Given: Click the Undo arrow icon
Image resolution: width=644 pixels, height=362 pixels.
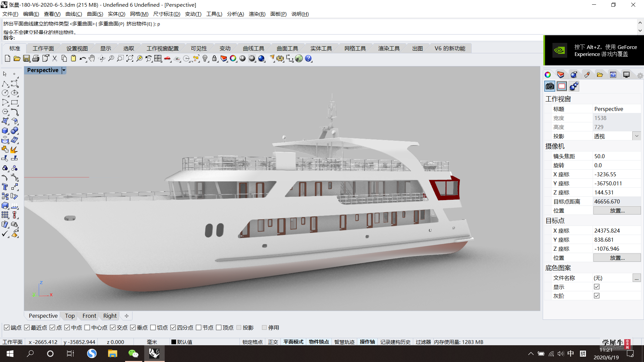Looking at the screenshot, I should (83, 59).
